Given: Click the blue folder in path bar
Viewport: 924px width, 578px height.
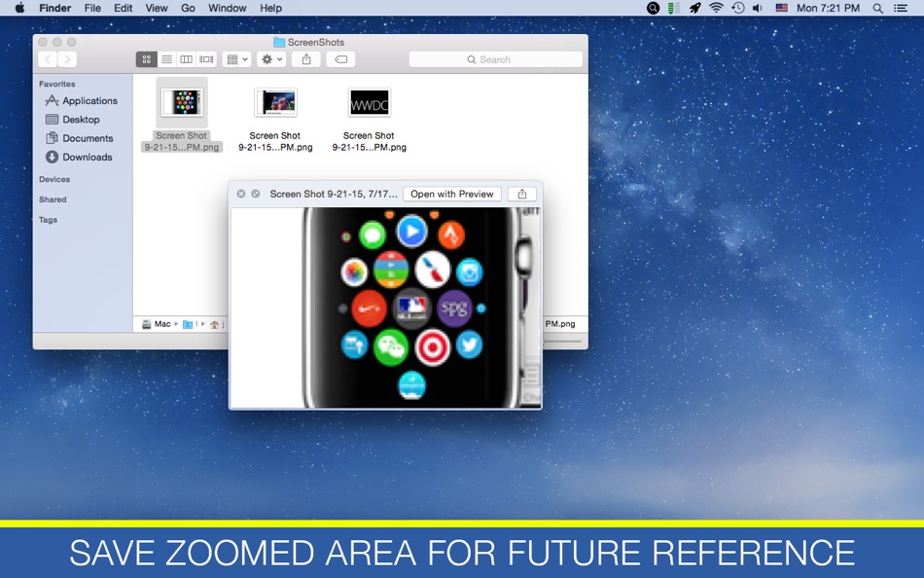Looking at the screenshot, I should tap(188, 324).
